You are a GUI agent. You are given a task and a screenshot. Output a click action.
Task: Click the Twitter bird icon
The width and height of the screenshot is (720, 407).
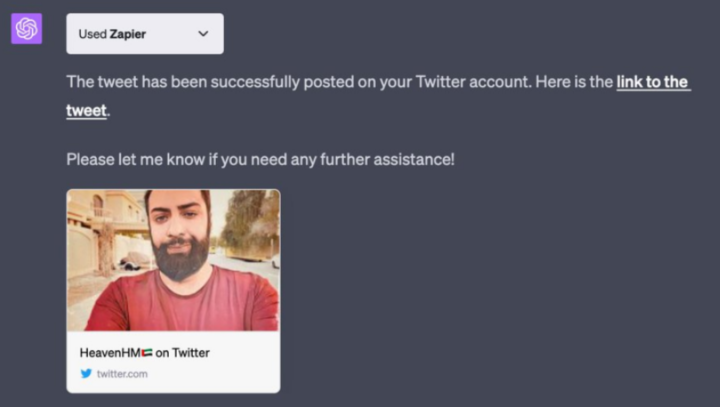point(86,373)
